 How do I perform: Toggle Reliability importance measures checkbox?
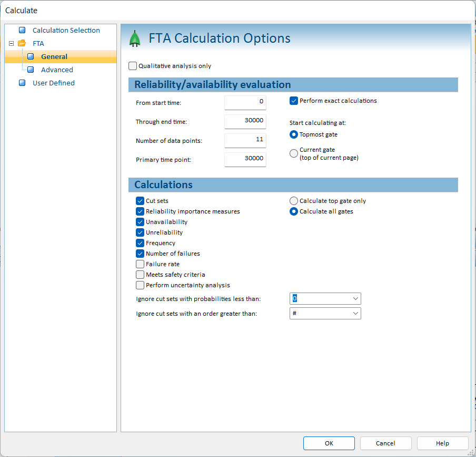pos(140,211)
